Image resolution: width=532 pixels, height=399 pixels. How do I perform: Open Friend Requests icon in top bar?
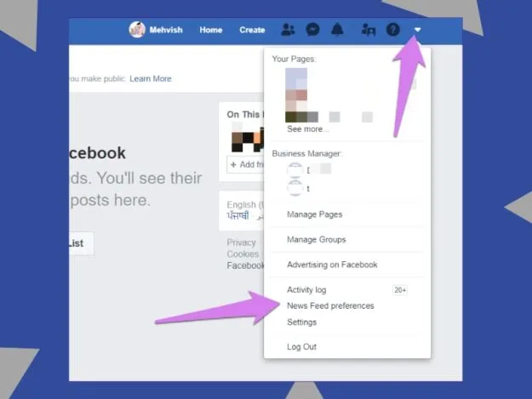(x=288, y=30)
